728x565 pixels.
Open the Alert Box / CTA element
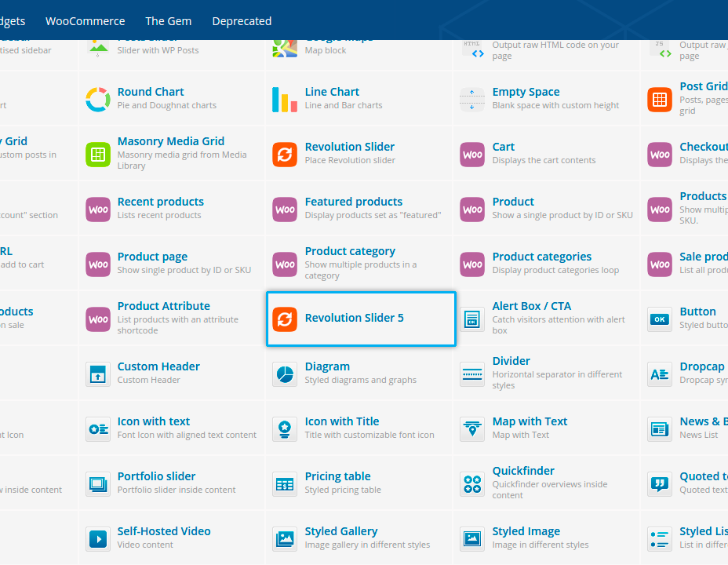[531, 306]
